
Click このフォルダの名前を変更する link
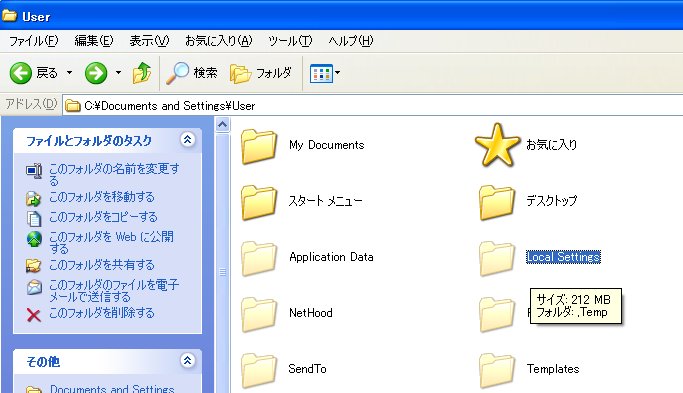tap(114, 174)
